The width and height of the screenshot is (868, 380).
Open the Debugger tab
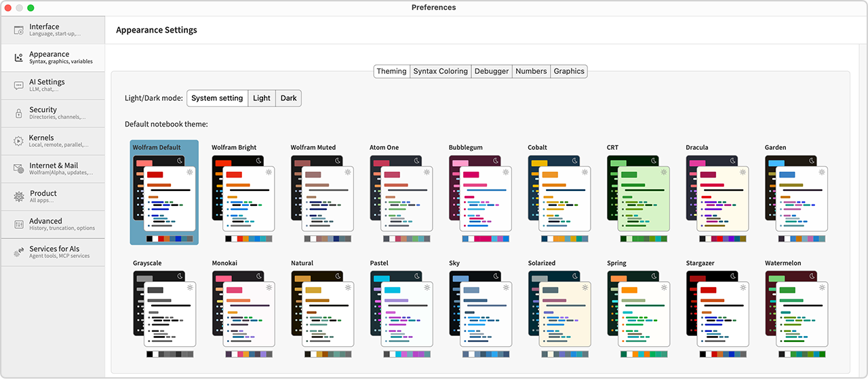pyautogui.click(x=492, y=71)
